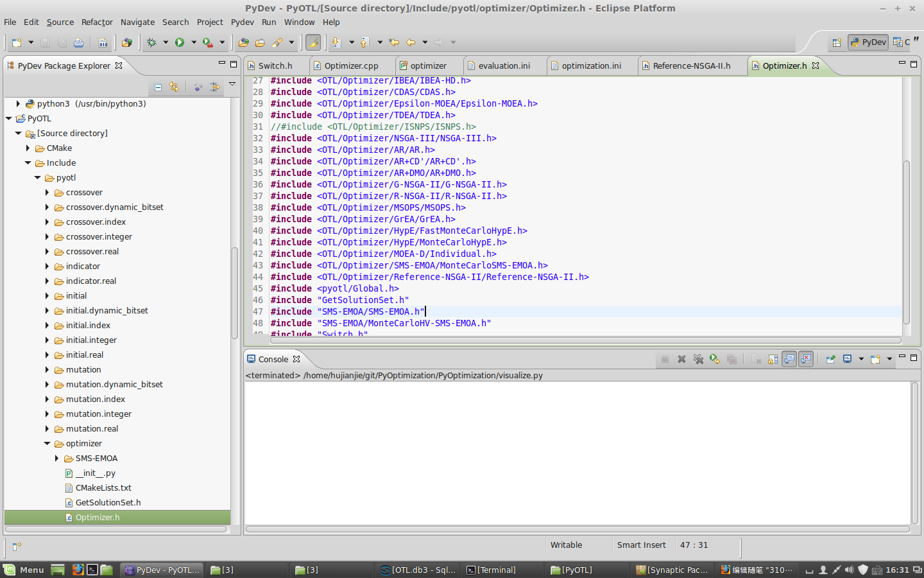Switch to Optimizer.cpp editor tab

[x=351, y=66]
